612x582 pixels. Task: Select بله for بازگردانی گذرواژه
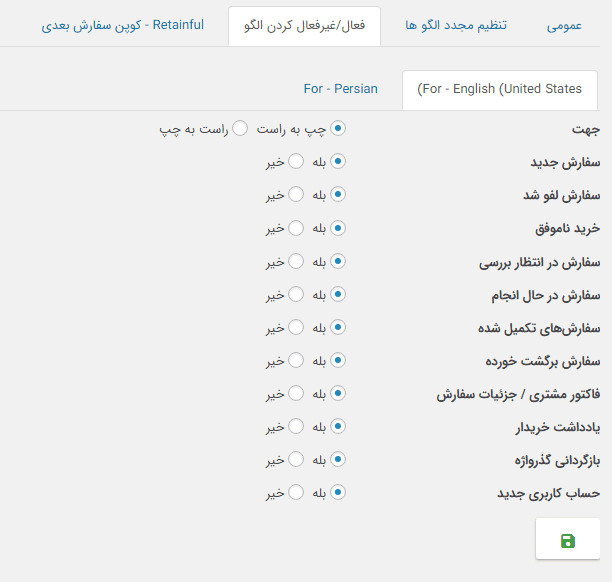pyautogui.click(x=338, y=459)
